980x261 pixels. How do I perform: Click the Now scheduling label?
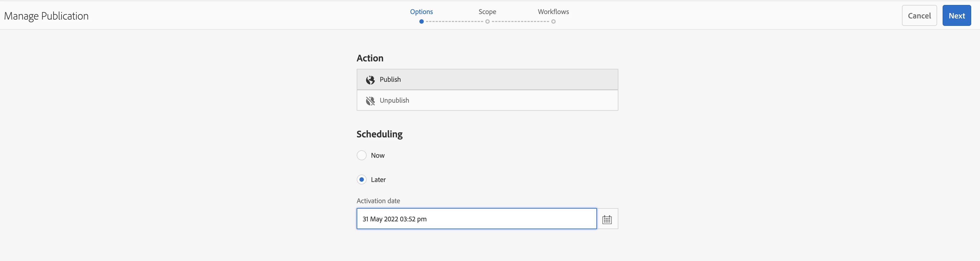[x=378, y=156]
